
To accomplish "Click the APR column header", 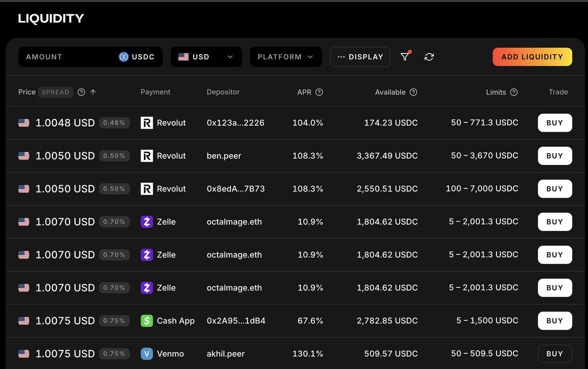I will (304, 92).
